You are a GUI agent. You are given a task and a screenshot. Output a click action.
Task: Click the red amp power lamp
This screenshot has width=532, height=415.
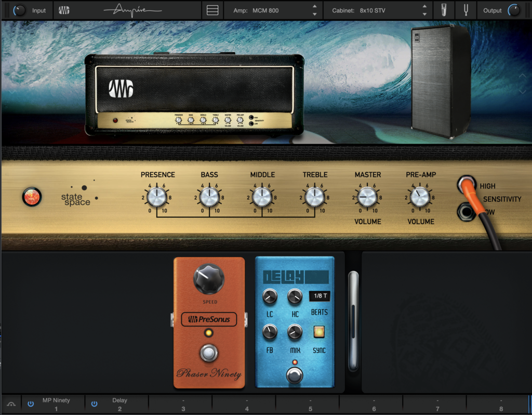tap(32, 197)
